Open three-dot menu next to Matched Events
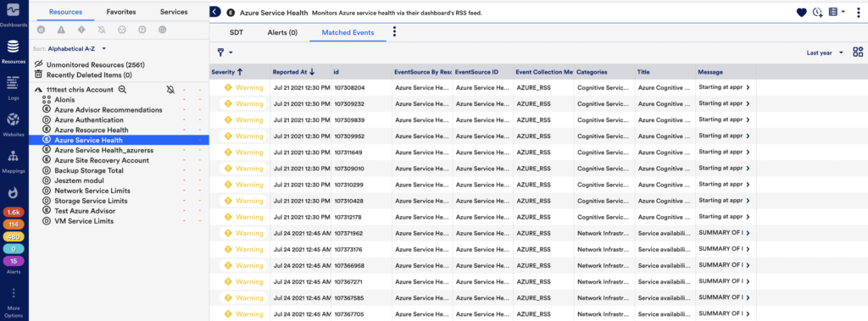 point(395,32)
